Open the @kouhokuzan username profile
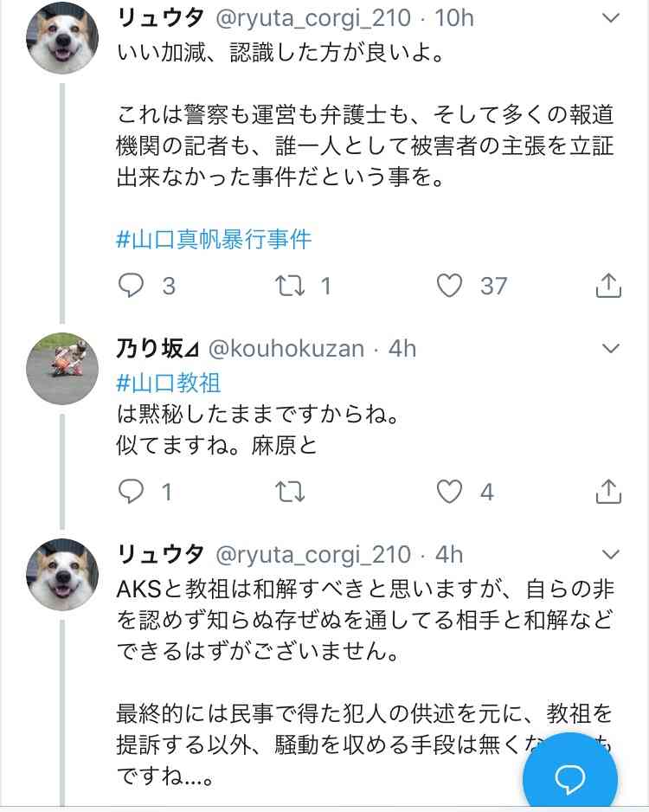Viewport: 649px width, 812px height. click(286, 349)
